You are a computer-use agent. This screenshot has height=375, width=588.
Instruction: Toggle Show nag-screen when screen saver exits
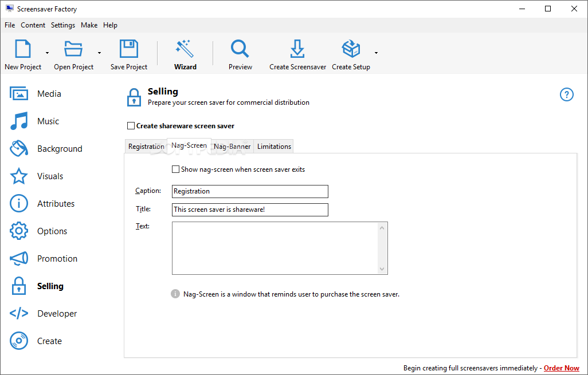[175, 169]
